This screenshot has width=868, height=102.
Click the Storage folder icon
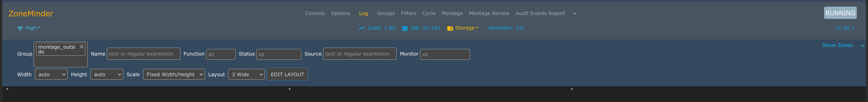(x=450, y=28)
